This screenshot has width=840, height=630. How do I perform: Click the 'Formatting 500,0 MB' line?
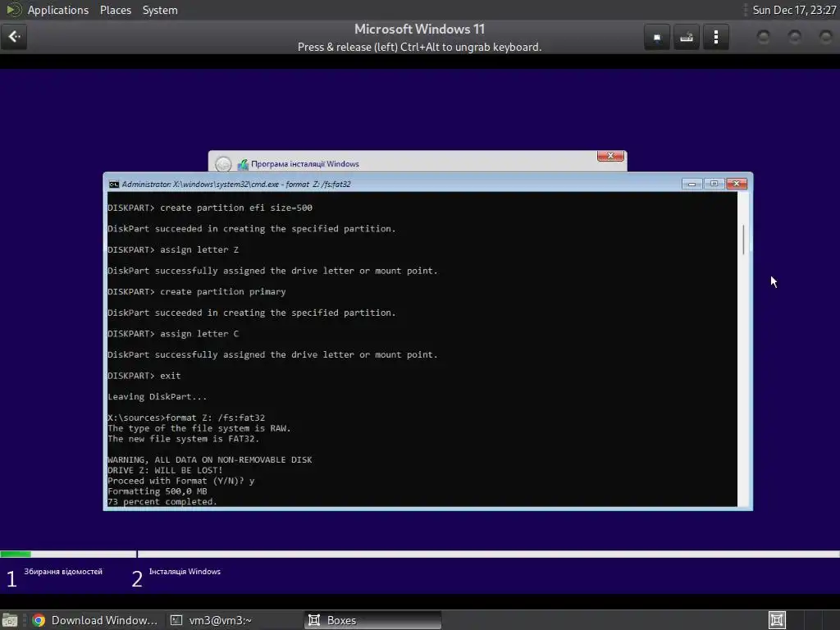(157, 491)
